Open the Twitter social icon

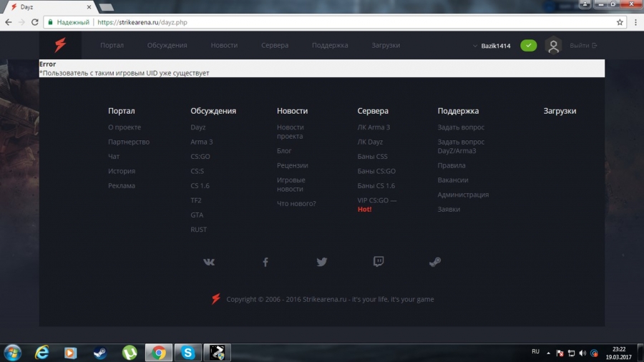coord(321,261)
